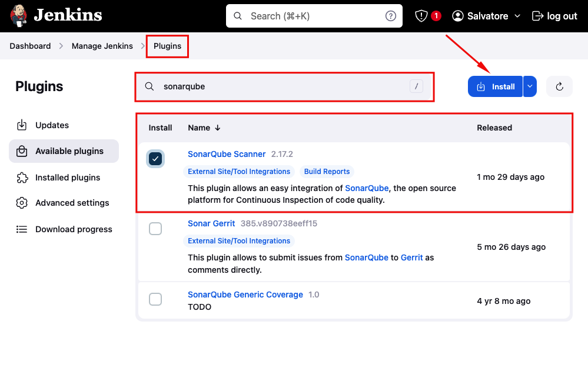This screenshot has width=588, height=368.
Task: Sort by the Name column header
Action: click(x=199, y=128)
